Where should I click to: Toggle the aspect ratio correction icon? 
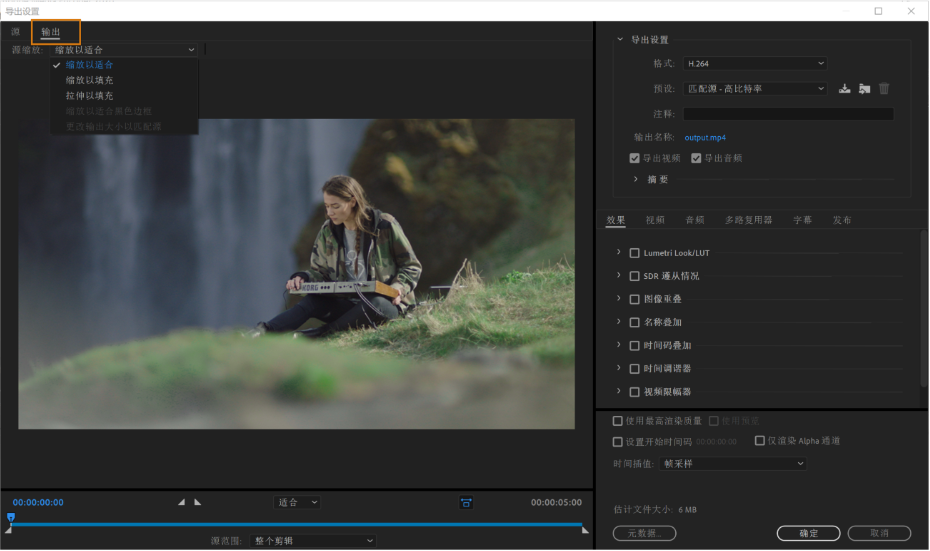coord(466,503)
